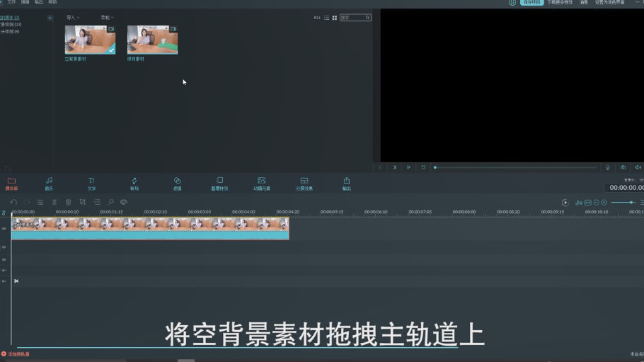Click the undo arrow in timeline toolbar
This screenshot has width=644, height=362.
point(13,202)
